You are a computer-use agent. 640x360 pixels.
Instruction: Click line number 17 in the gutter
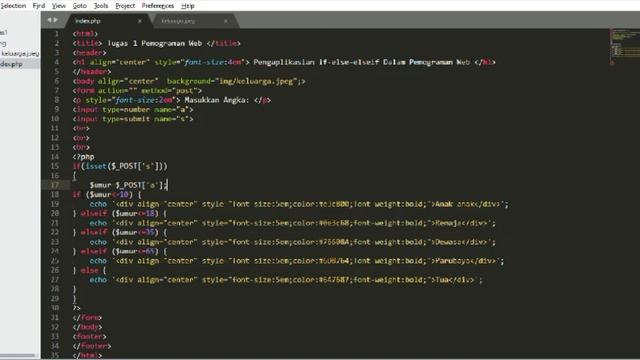55,185
